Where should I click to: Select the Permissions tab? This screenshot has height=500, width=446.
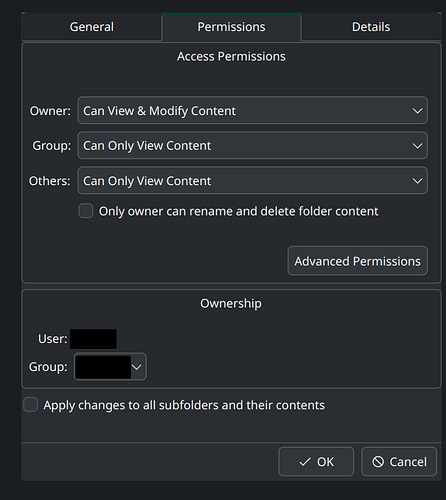231,27
